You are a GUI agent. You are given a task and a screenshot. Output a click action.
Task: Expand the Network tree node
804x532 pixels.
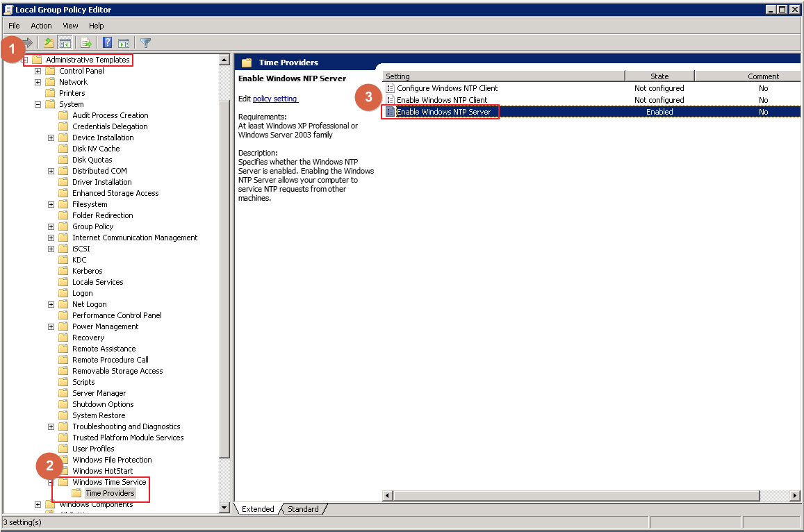coord(38,82)
